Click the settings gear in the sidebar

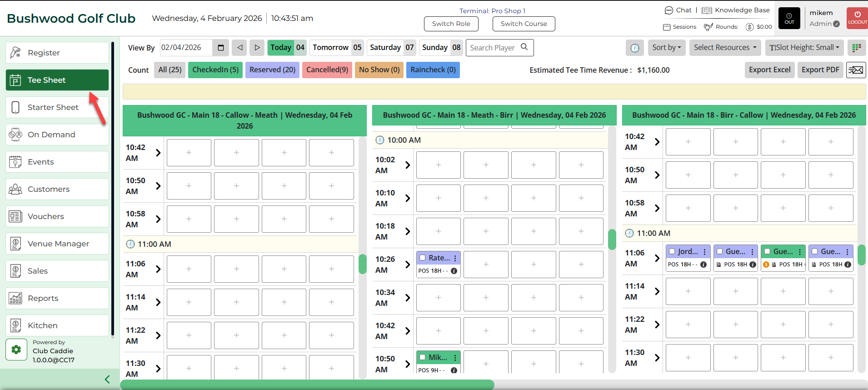point(16,350)
